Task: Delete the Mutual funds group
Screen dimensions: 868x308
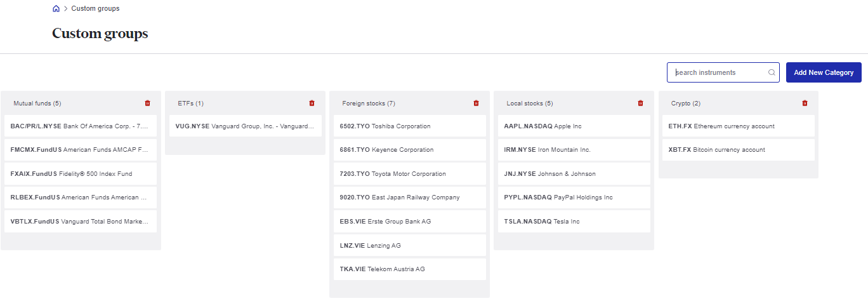Action: (148, 103)
